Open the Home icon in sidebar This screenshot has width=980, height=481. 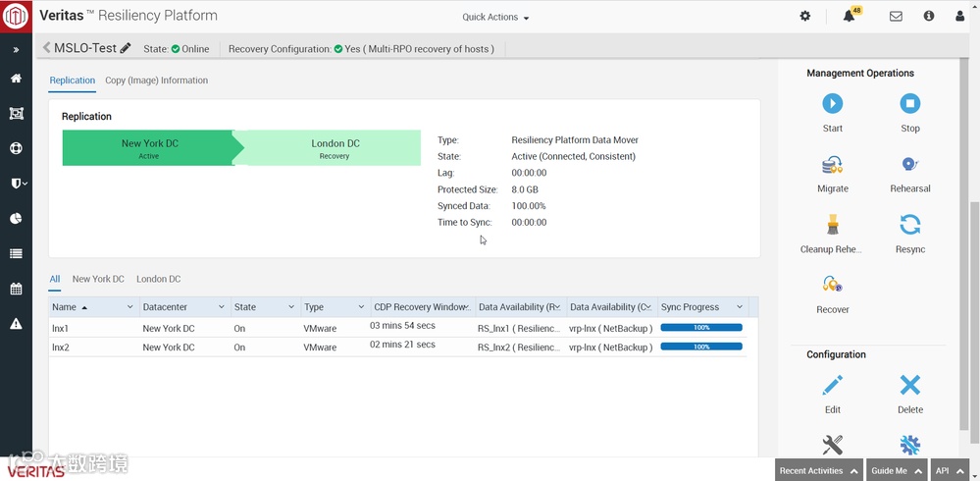[x=16, y=79]
